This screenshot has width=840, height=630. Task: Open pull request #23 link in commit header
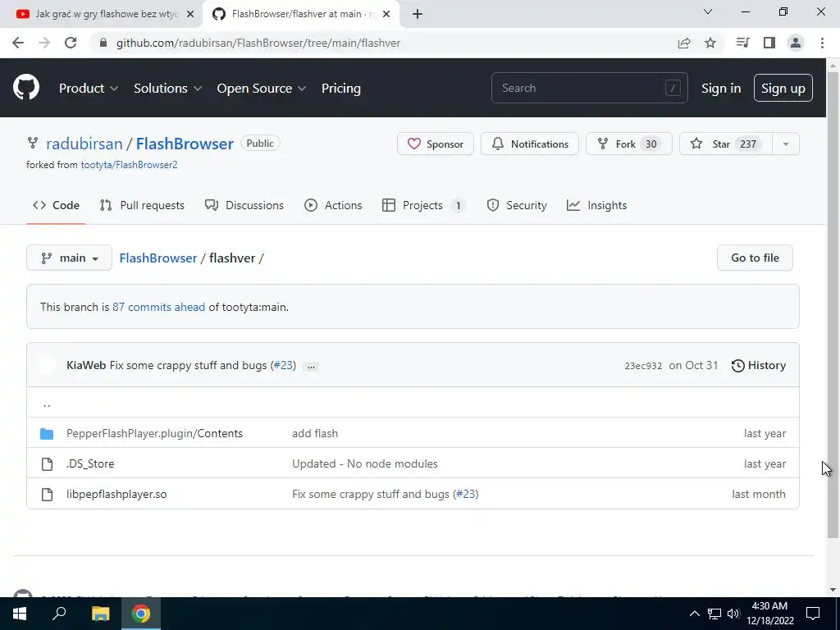283,365
